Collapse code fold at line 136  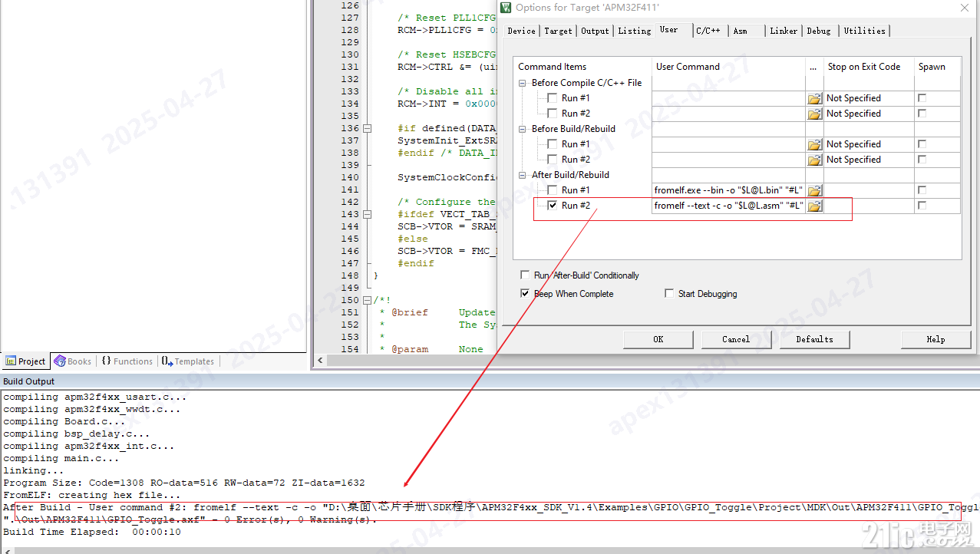click(367, 128)
